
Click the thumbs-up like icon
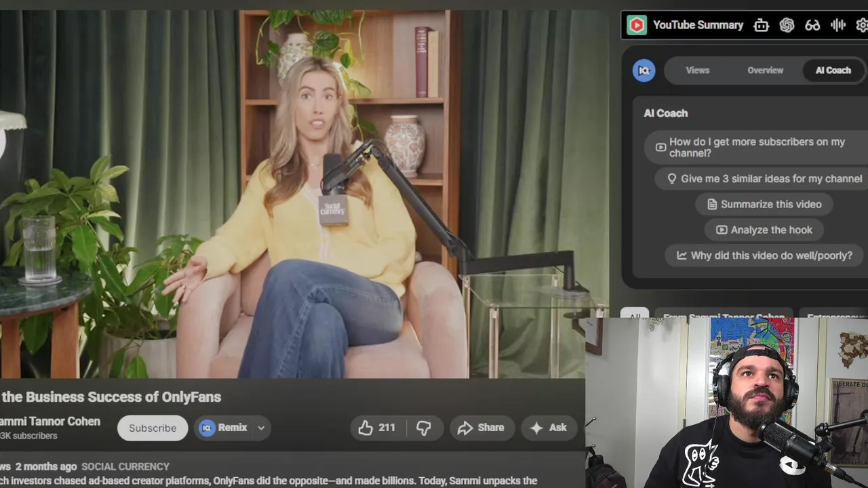[x=366, y=428]
